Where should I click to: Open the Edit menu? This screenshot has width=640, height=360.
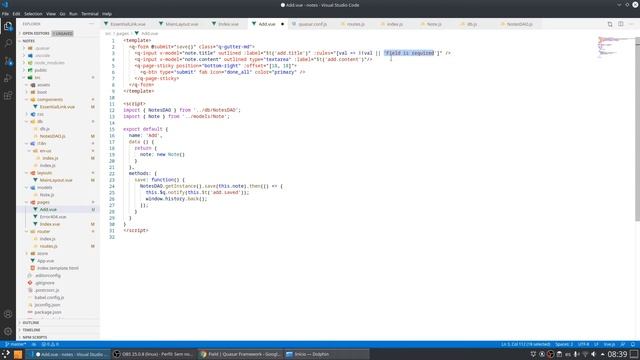(x=16, y=14)
